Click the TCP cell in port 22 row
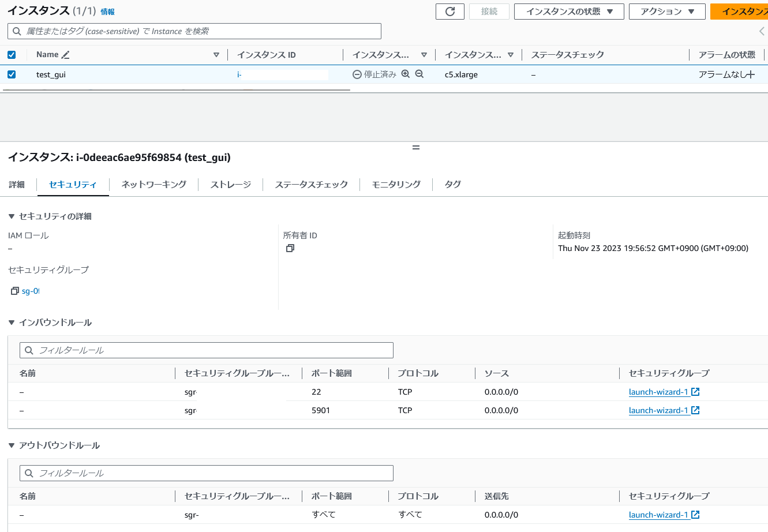 pos(405,392)
